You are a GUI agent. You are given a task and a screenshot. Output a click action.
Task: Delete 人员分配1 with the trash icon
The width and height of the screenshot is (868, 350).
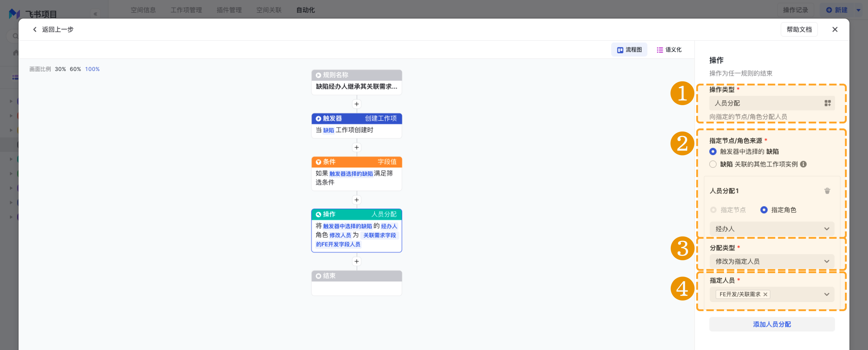point(827,191)
